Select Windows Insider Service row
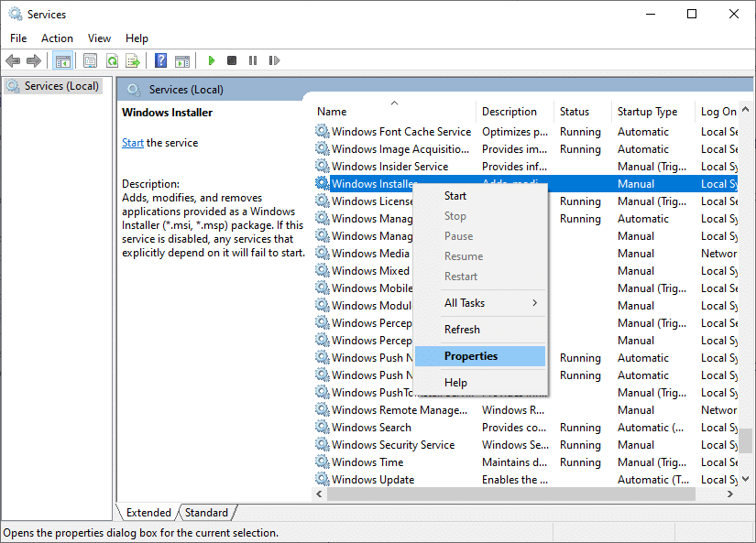This screenshot has height=543, width=756. 526,167
